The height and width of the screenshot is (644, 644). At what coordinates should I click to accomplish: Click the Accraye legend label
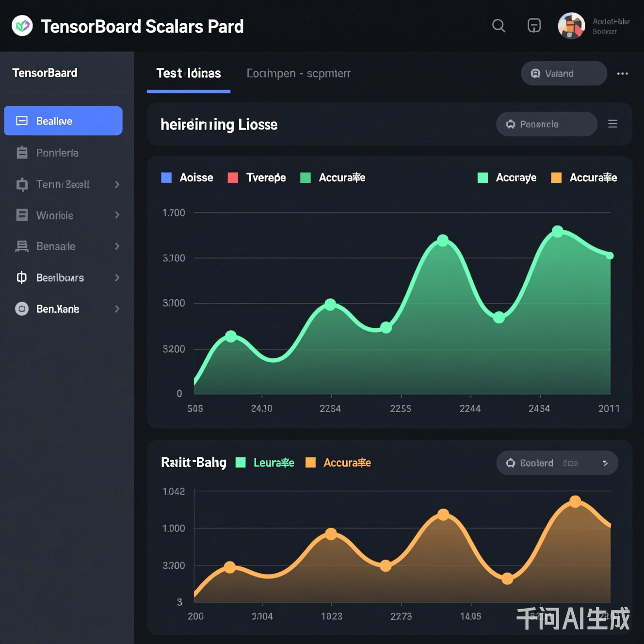[x=516, y=177]
